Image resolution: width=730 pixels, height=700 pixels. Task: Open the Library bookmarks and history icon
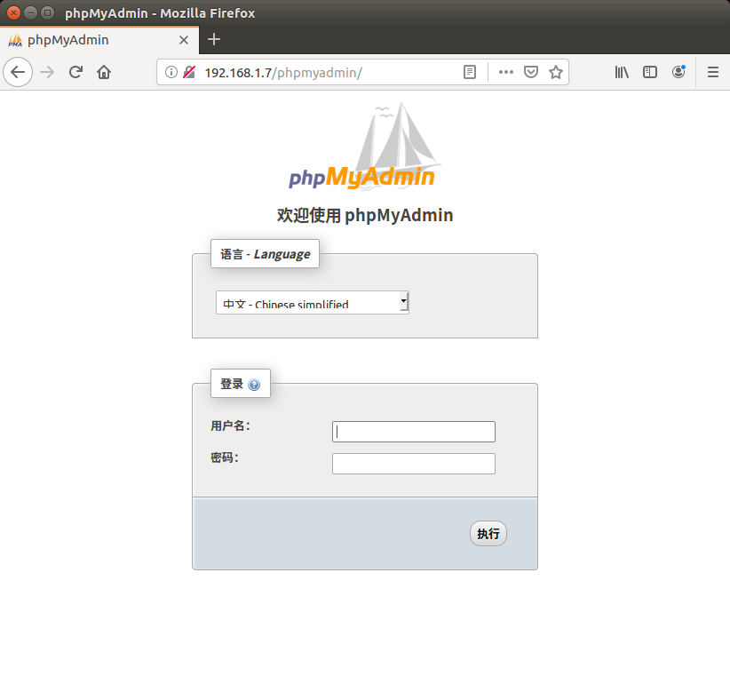pos(622,72)
